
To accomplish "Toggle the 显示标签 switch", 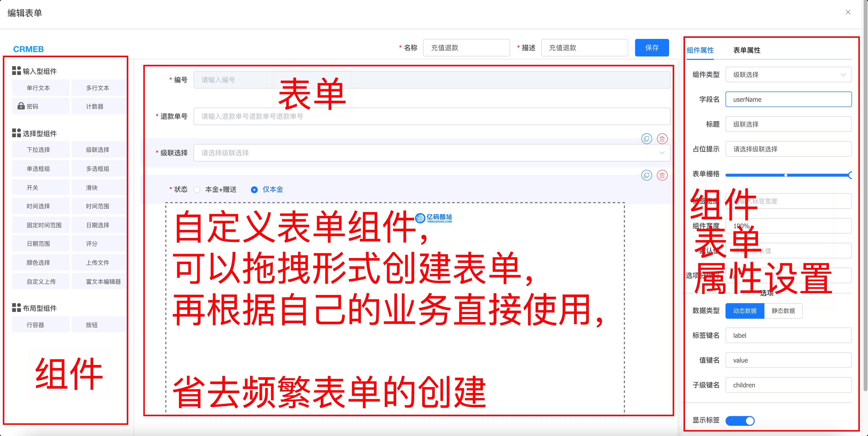I will click(740, 420).
